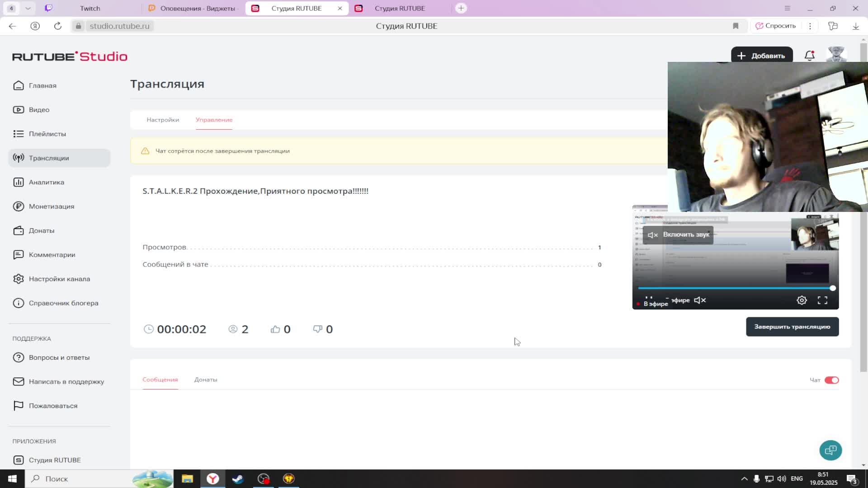Open player settings gear in preview
The height and width of the screenshot is (488, 868).
pos(802,300)
